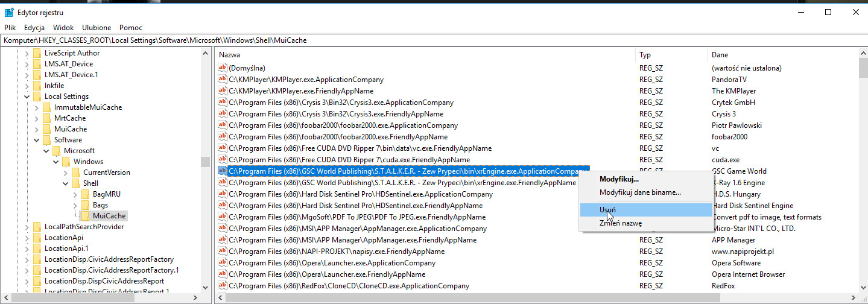
Task: Select xrEngine.exe.ApplicationCompany value icon
Action: [x=222, y=171]
